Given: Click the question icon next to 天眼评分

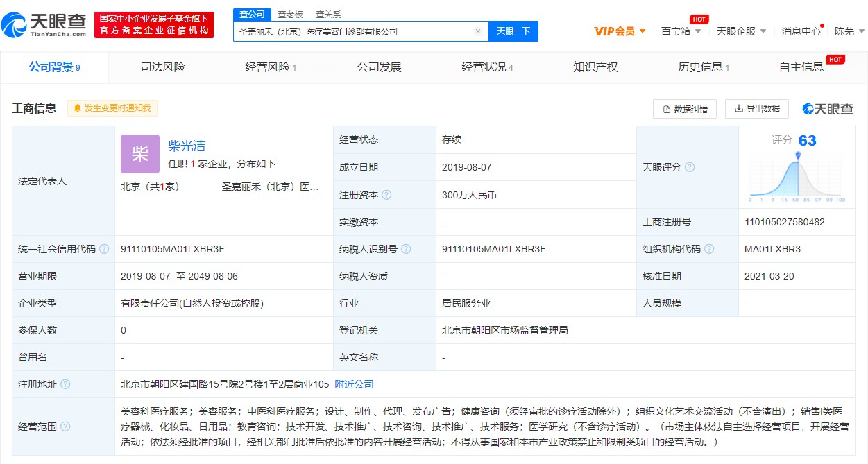Looking at the screenshot, I should click(x=690, y=167).
